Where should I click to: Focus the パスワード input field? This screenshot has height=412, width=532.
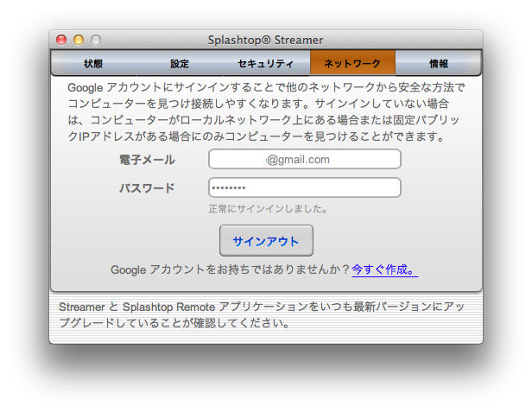pos(305,187)
